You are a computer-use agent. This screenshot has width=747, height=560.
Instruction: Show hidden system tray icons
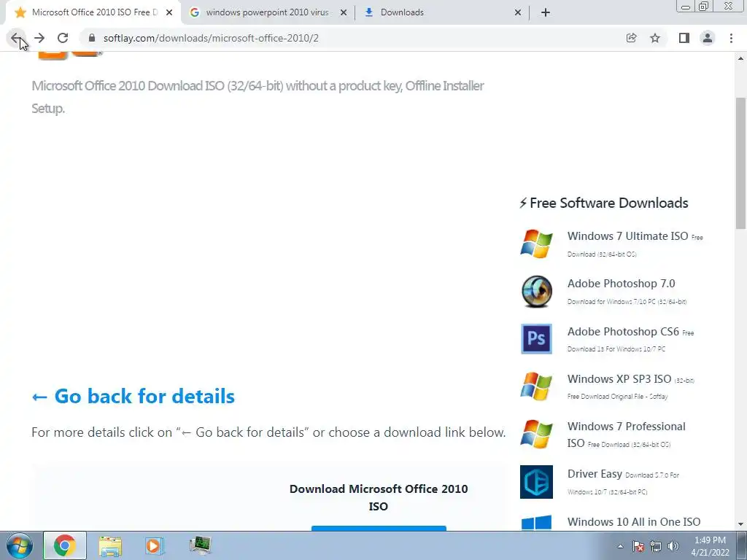point(620,546)
